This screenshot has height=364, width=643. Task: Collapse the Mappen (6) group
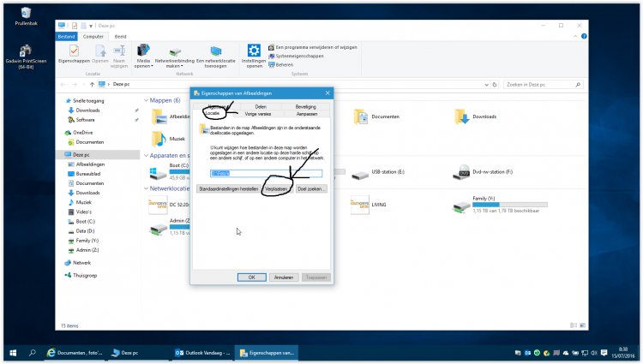pos(145,100)
